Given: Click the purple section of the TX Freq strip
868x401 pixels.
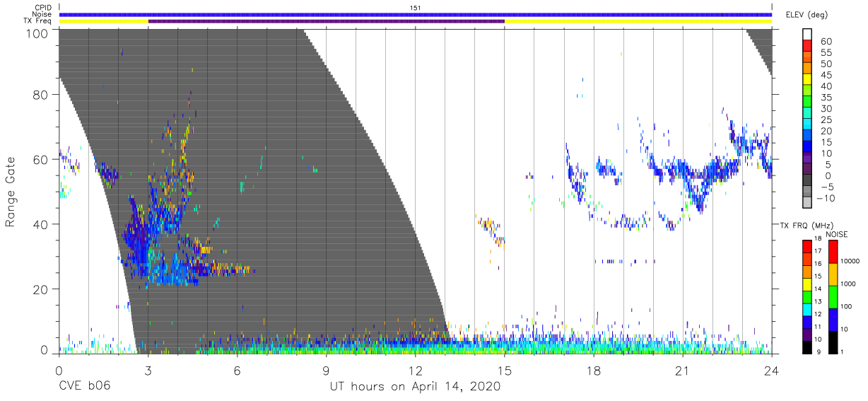Looking at the screenshot, I should coord(327,21).
